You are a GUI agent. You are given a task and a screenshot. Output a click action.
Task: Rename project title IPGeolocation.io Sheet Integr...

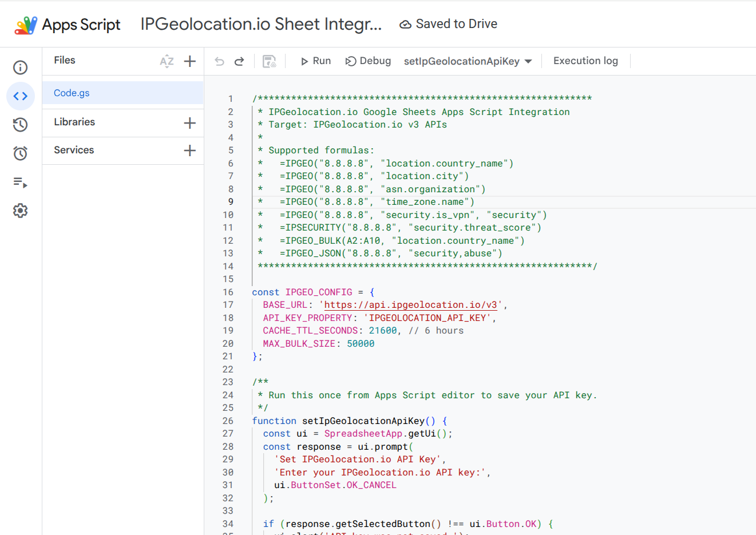pyautogui.click(x=261, y=24)
